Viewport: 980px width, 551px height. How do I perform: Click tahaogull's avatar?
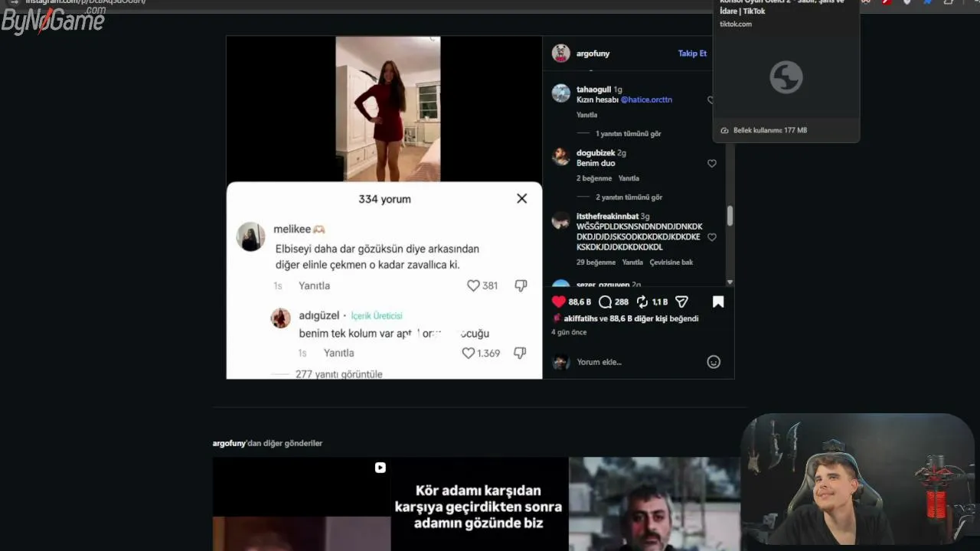561,93
